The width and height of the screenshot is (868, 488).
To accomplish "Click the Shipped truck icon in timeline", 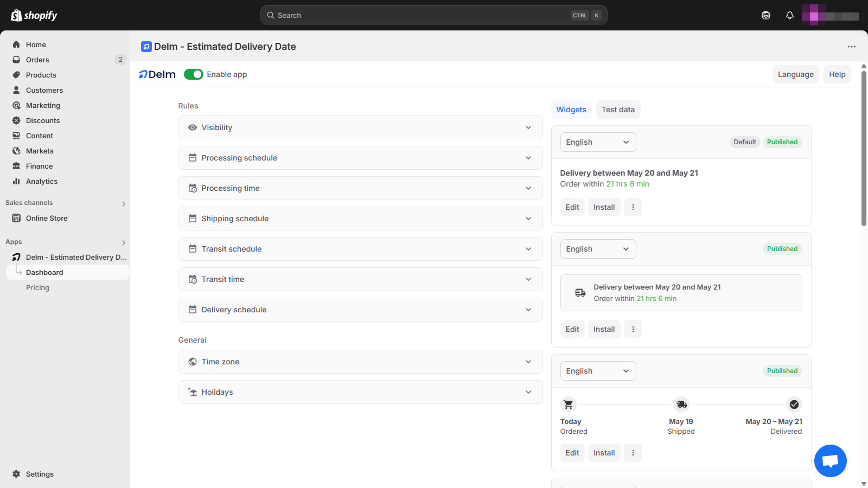I will tap(681, 404).
